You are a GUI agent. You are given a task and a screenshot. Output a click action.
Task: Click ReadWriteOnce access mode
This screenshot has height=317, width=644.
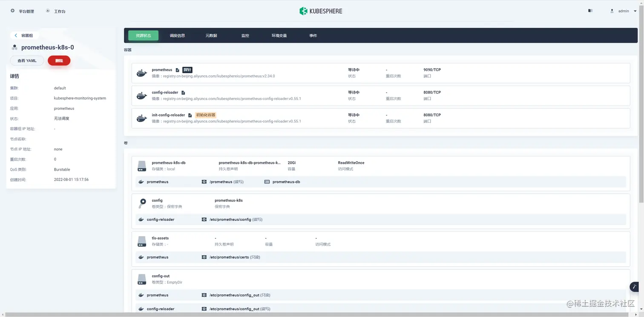[351, 163]
